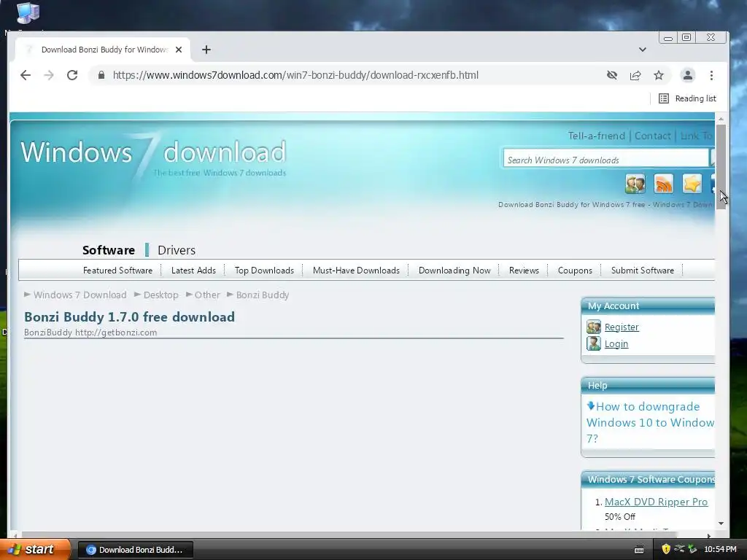Image resolution: width=747 pixels, height=560 pixels.
Task: Click Windows 7 Download breadcrumb
Action: pyautogui.click(x=80, y=295)
